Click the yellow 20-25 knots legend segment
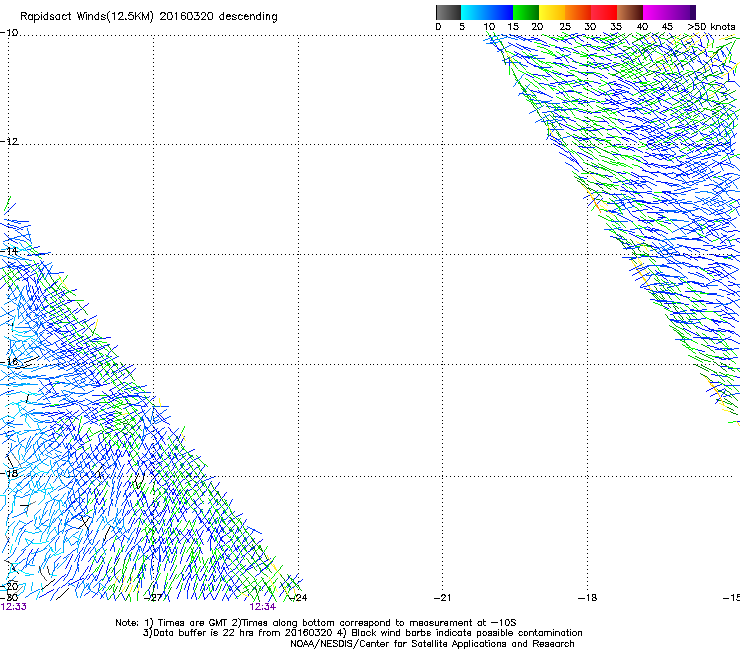This screenshot has width=740, height=650. [552, 12]
